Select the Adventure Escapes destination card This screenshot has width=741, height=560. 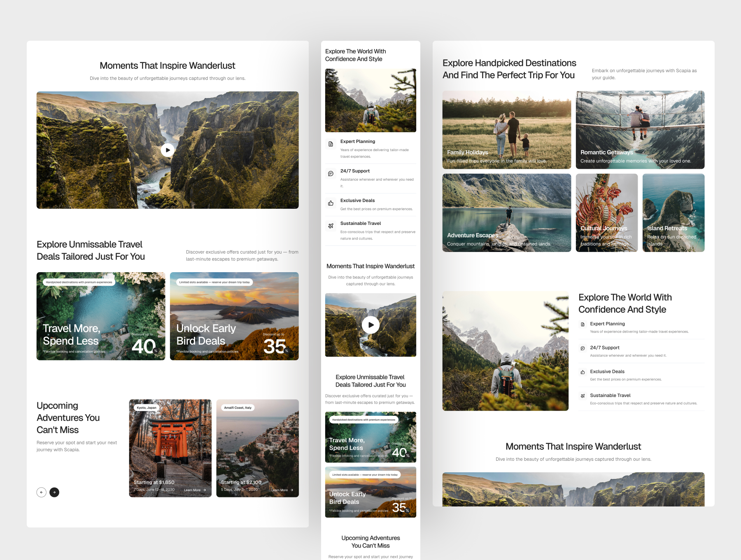tap(506, 212)
